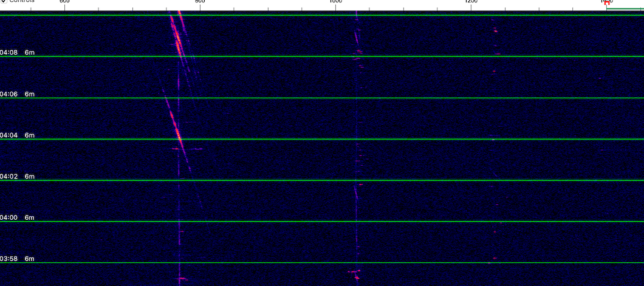This screenshot has width=644, height=286.
Task: Click the 04:02 6m time label
Action: click(17, 177)
